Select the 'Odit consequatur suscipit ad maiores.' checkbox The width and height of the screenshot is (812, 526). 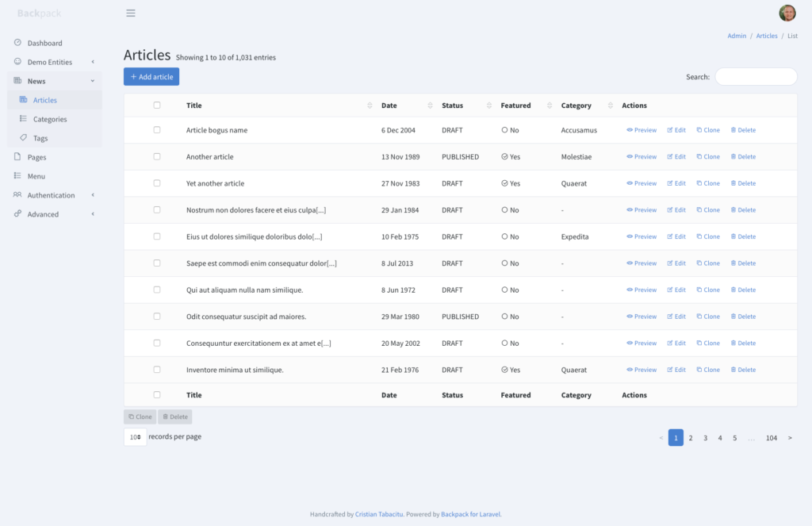click(157, 317)
